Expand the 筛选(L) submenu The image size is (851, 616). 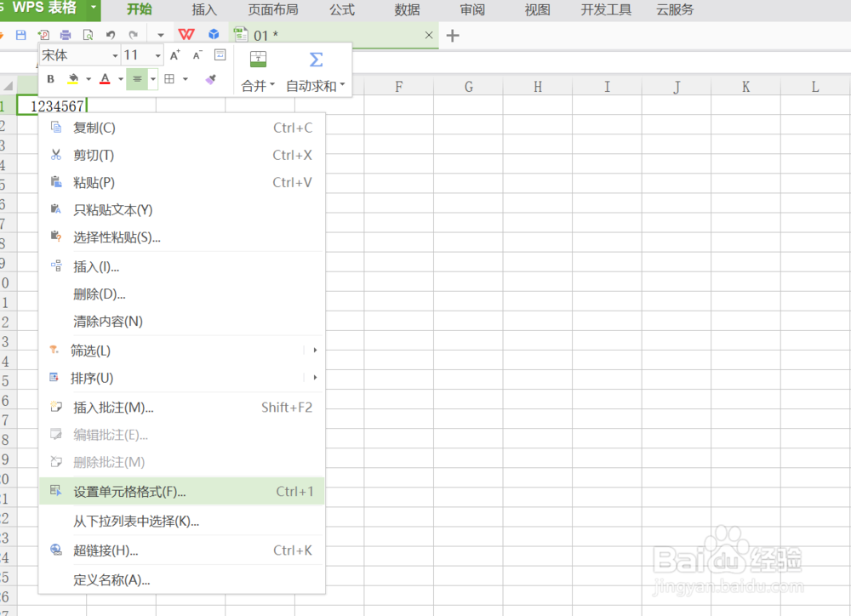tap(182, 351)
